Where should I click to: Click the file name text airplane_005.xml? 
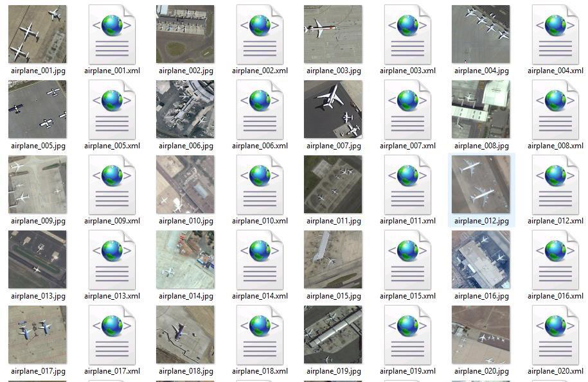point(112,146)
